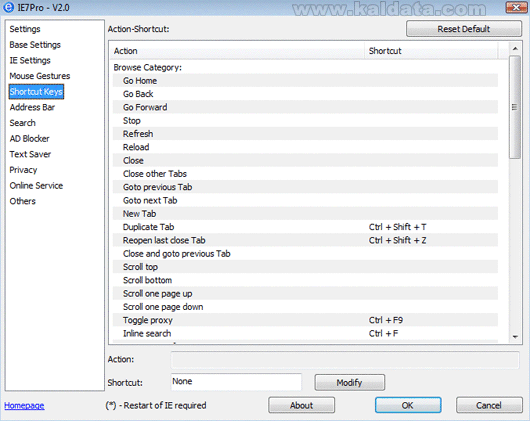Select the Close action row

305,160
